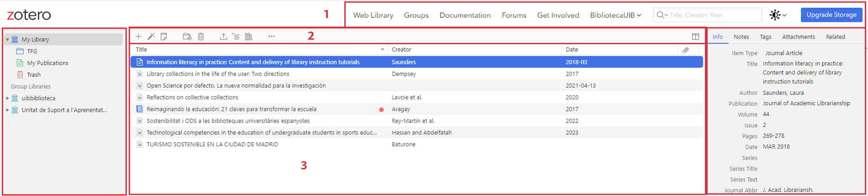Switch to the Attachments tab
868x196 pixels.
[x=799, y=37]
